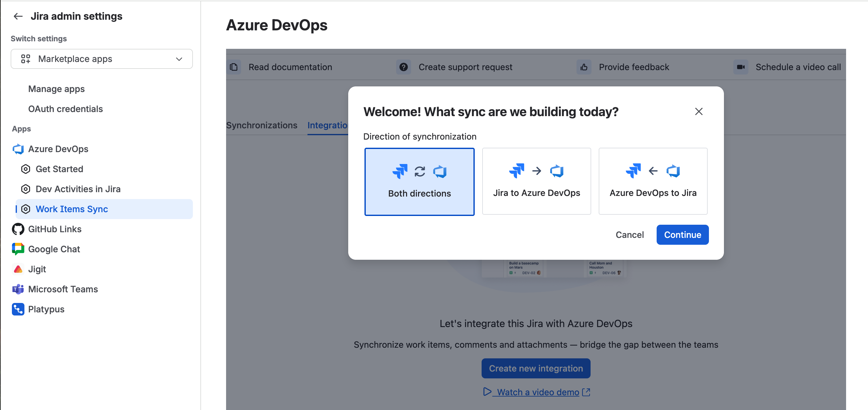Screen dimensions: 868x410
Task: Click the Call Mom and Houston card thumbnail
Action: click(x=605, y=268)
